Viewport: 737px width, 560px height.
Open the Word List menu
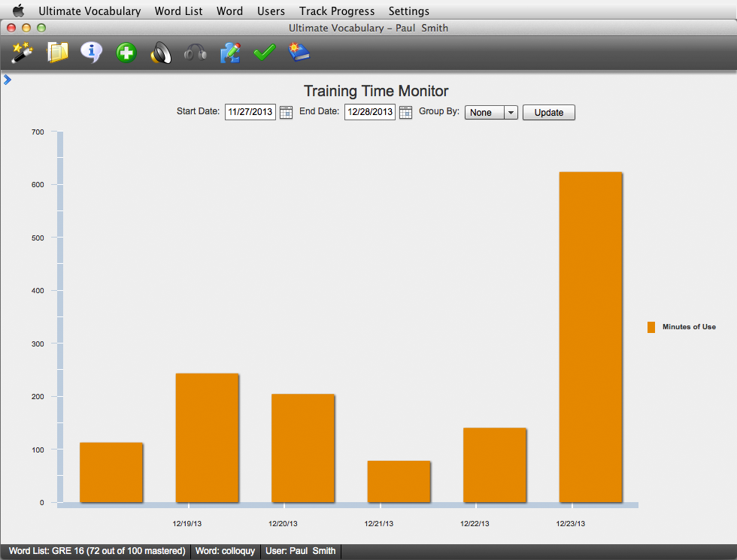(x=177, y=11)
